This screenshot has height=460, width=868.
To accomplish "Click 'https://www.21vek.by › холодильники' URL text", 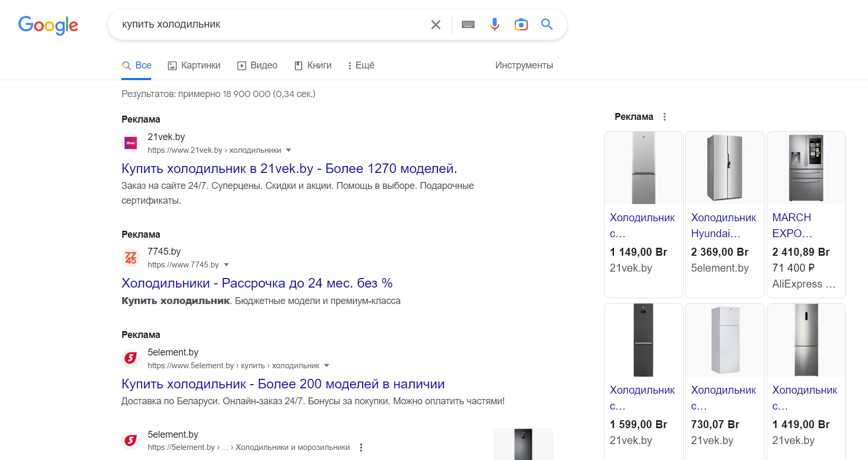I will (214, 150).
